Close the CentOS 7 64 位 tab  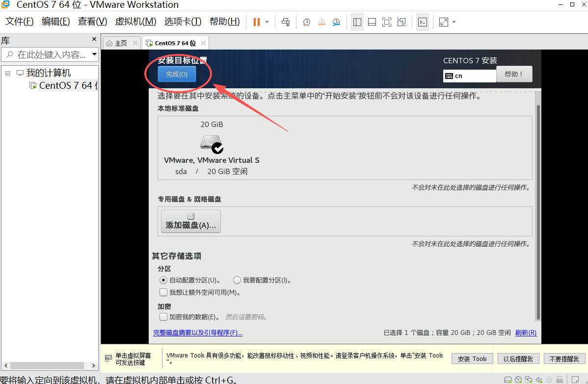[x=203, y=43]
